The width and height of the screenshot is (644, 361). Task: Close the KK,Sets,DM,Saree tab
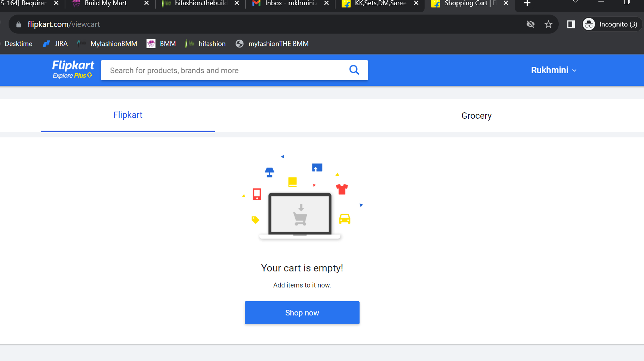pyautogui.click(x=416, y=3)
